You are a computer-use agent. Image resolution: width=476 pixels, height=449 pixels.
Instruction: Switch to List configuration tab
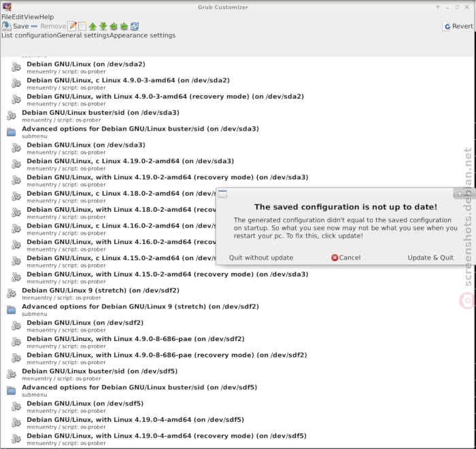(29, 35)
